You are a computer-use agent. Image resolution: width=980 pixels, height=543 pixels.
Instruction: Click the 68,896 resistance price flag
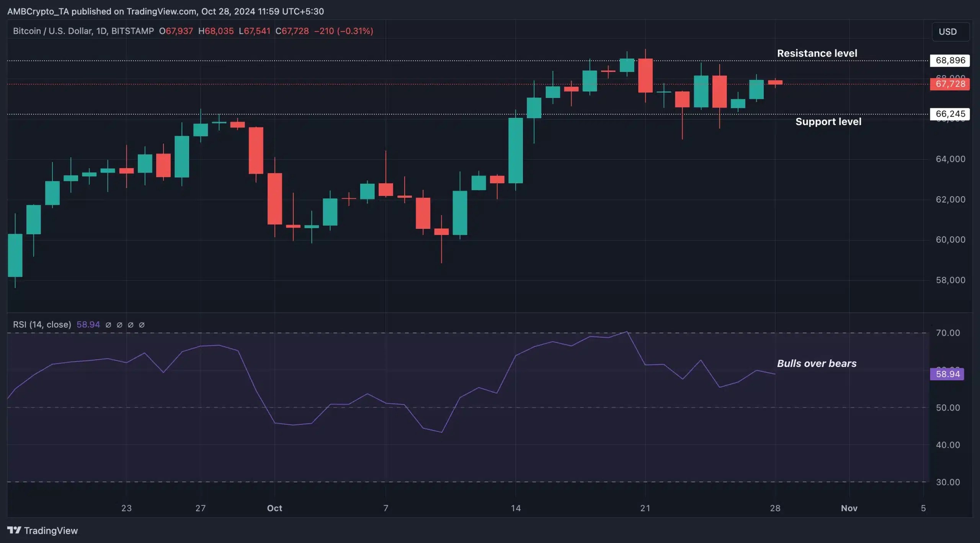tap(949, 60)
